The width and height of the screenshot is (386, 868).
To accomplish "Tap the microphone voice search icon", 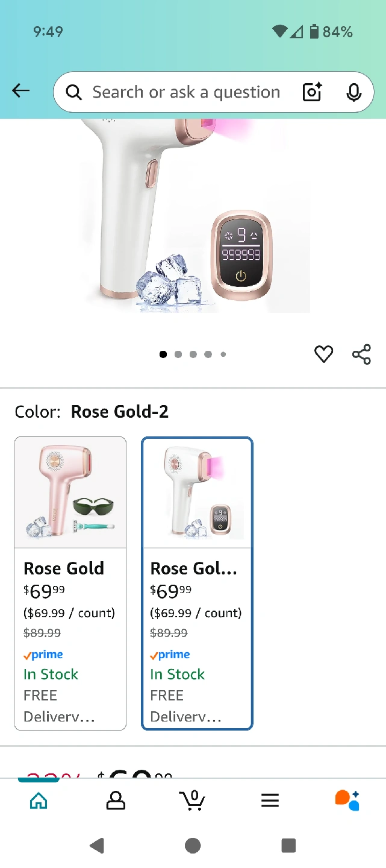I will pos(353,92).
